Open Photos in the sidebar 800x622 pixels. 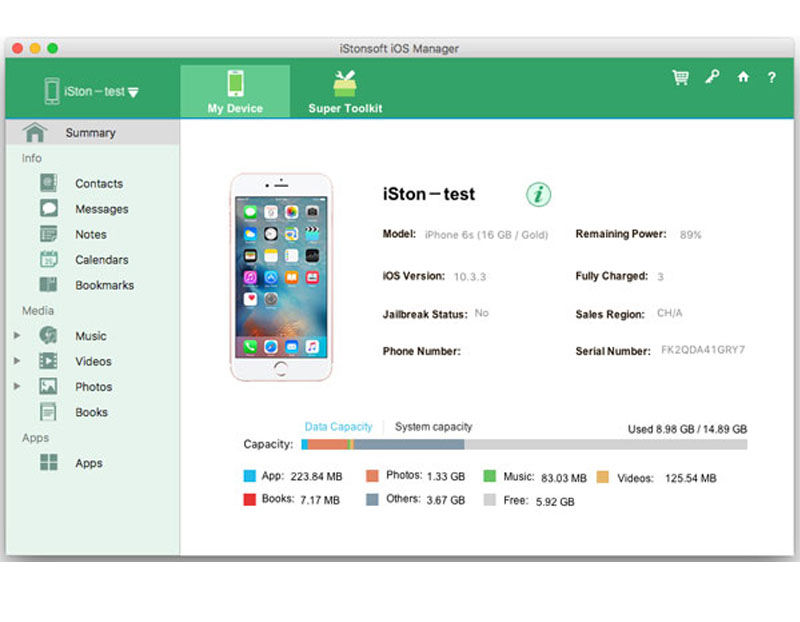pos(93,387)
